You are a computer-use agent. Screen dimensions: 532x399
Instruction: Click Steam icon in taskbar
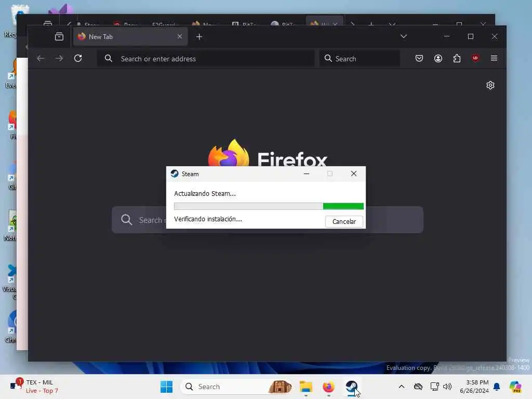[351, 387]
